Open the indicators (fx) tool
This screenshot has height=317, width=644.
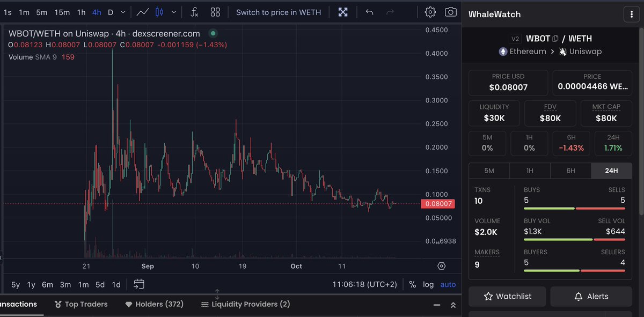click(194, 12)
